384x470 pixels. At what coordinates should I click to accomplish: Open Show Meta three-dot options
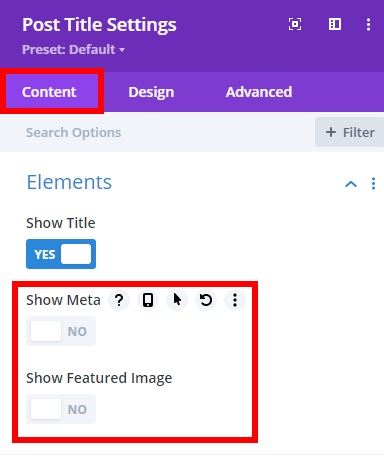(235, 300)
